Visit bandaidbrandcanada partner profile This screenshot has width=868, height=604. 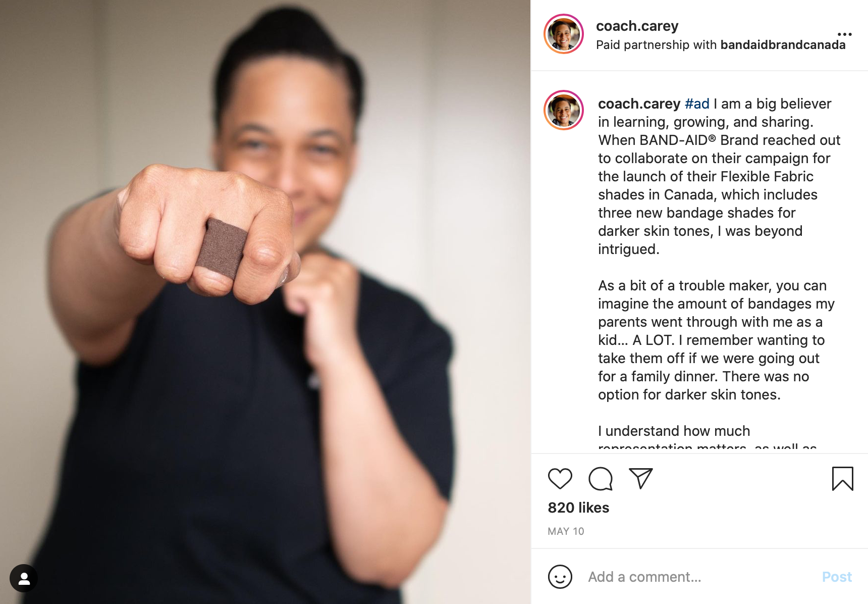[783, 45]
